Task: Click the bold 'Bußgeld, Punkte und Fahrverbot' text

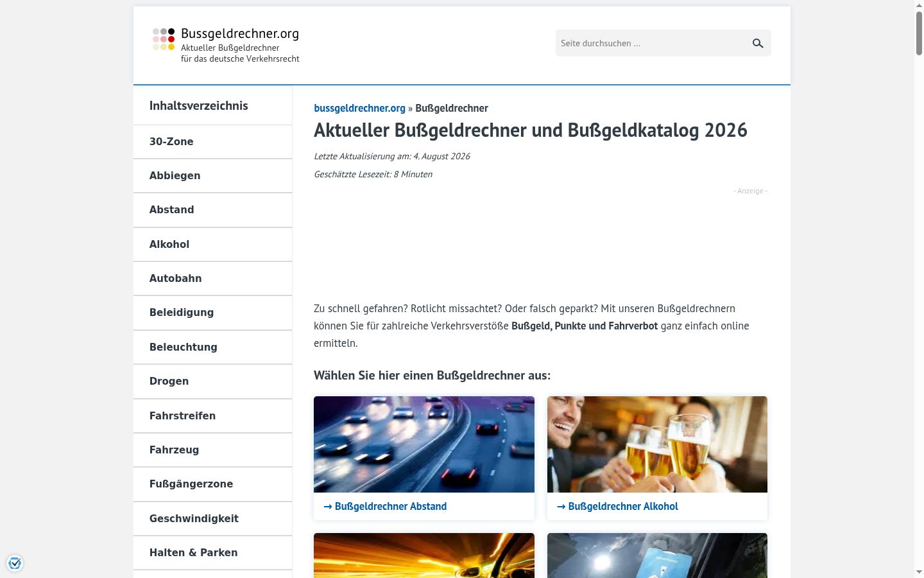Action: (585, 326)
